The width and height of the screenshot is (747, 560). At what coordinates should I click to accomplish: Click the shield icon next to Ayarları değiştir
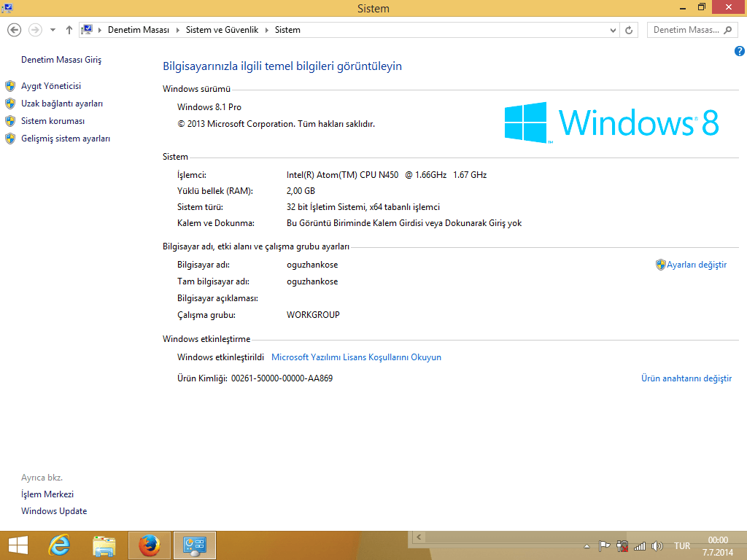660,265
